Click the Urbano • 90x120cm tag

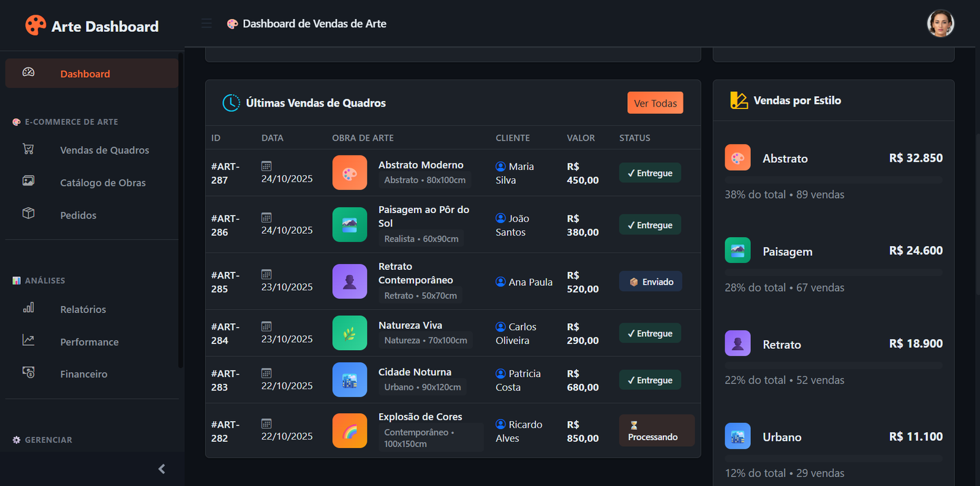[x=423, y=387]
